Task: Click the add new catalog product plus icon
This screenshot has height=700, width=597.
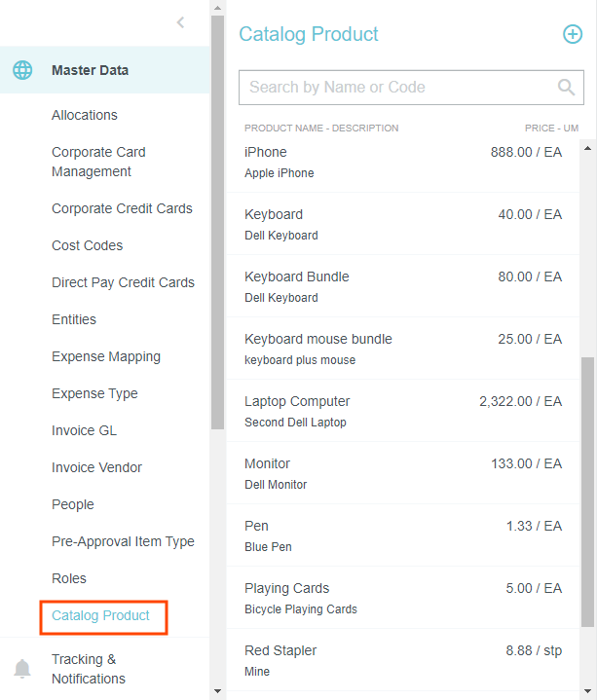Action: (573, 34)
